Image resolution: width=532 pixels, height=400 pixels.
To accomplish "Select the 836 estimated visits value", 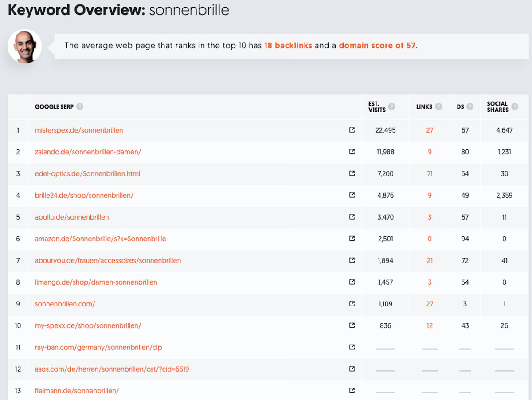I will point(386,326).
